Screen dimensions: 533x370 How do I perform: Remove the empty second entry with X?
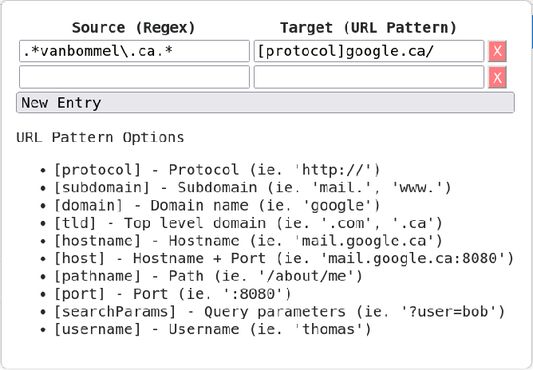[x=497, y=77]
